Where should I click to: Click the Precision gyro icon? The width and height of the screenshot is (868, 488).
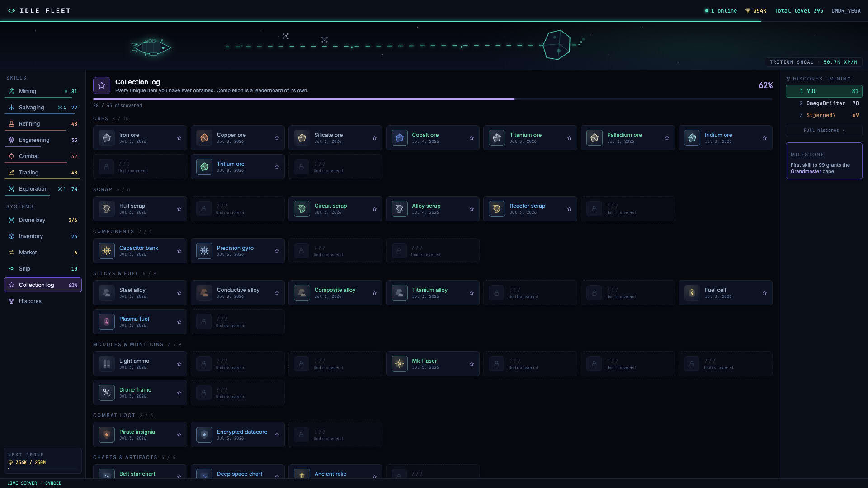[204, 251]
